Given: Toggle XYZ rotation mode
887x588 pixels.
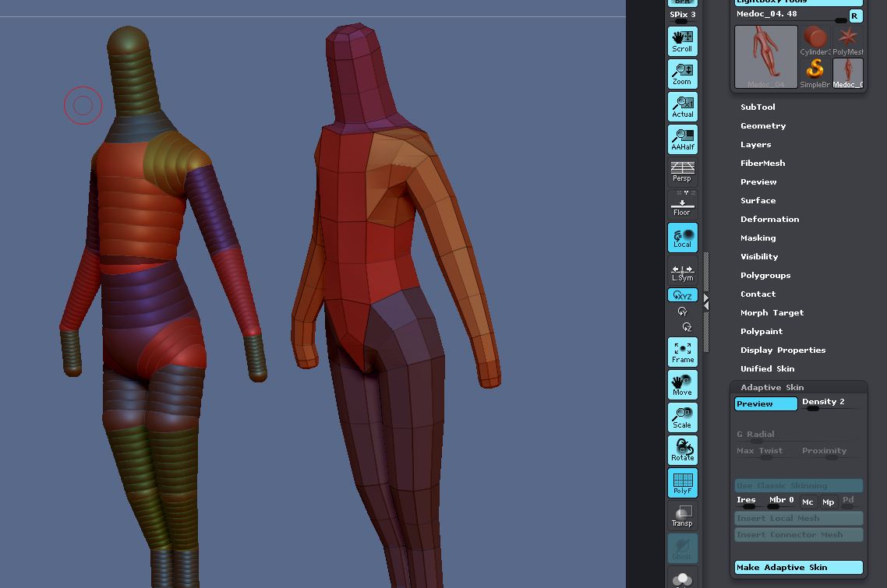Looking at the screenshot, I should [x=683, y=295].
